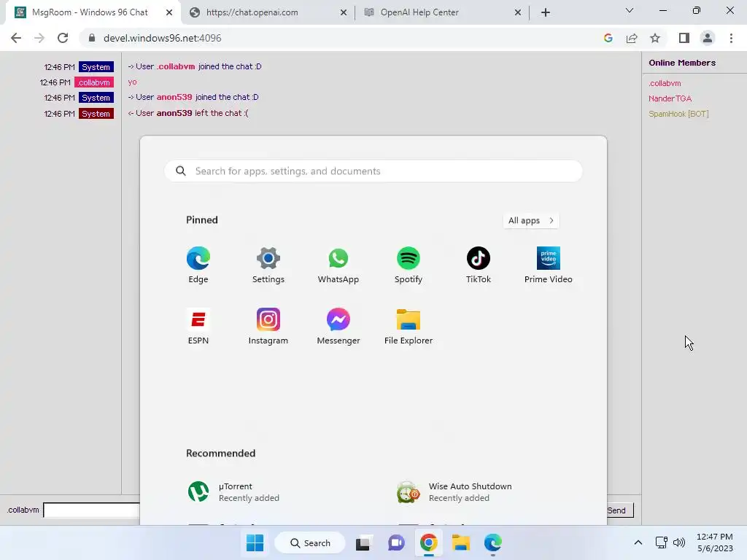Viewport: 747px width, 560px height.
Task: Open a new browser tab
Action: [x=546, y=12]
